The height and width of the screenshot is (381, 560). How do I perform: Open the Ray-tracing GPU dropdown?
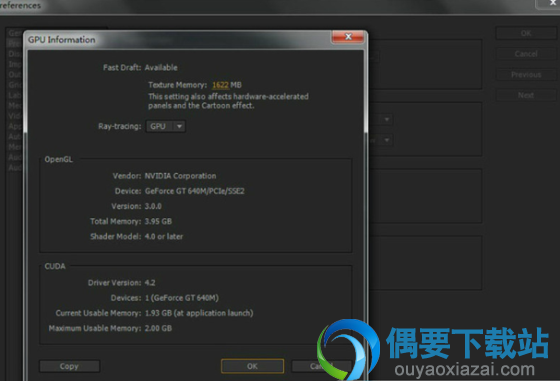166,126
